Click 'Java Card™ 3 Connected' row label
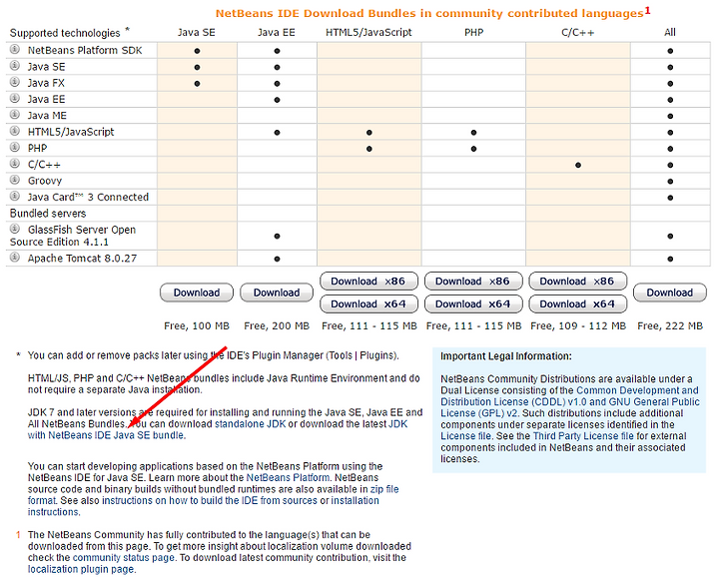 [x=88, y=197]
